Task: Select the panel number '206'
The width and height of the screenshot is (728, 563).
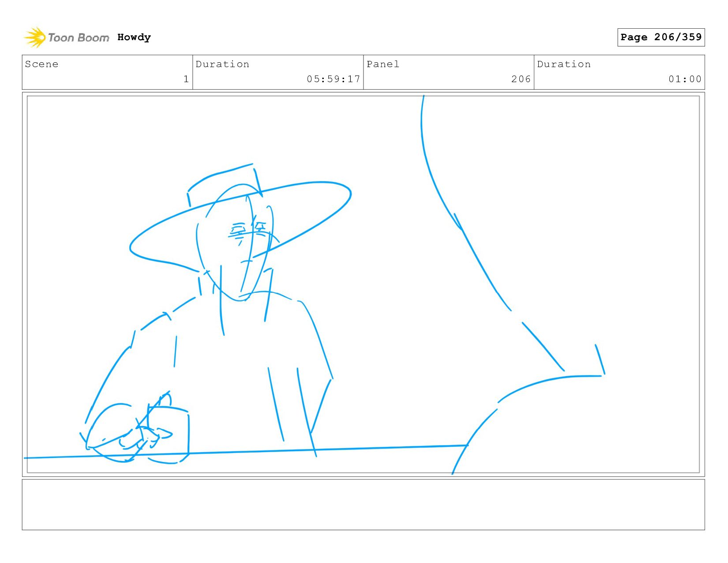Action: 521,79
